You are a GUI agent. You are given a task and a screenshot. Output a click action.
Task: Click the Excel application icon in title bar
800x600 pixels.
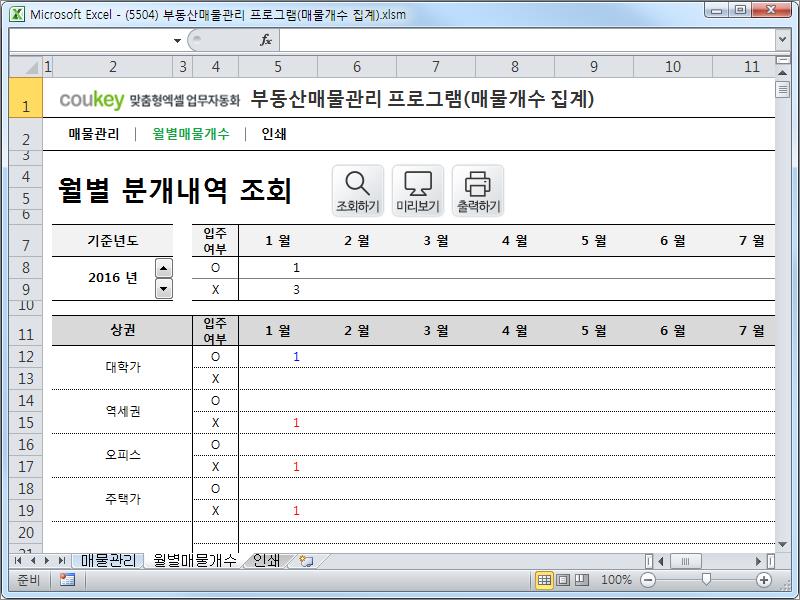pos(17,14)
